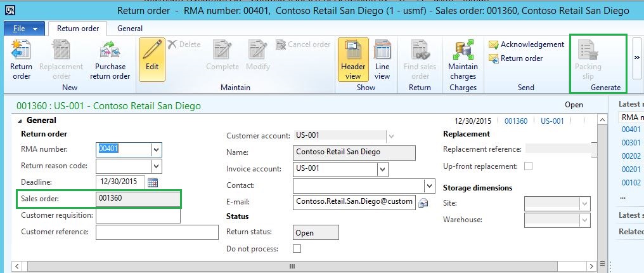The width and height of the screenshot is (644, 273).
Task: Click the Replacement order ribbon icon
Action: 61,60
